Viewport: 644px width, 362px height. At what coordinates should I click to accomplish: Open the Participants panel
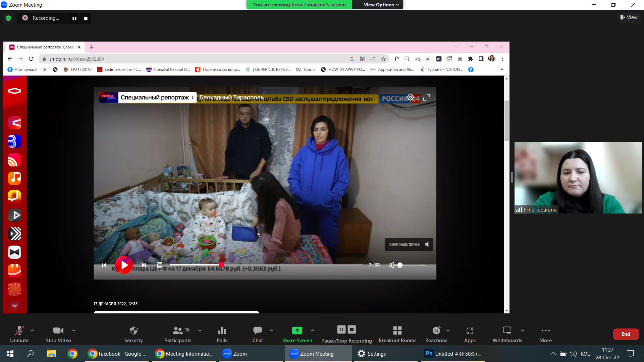tap(178, 334)
